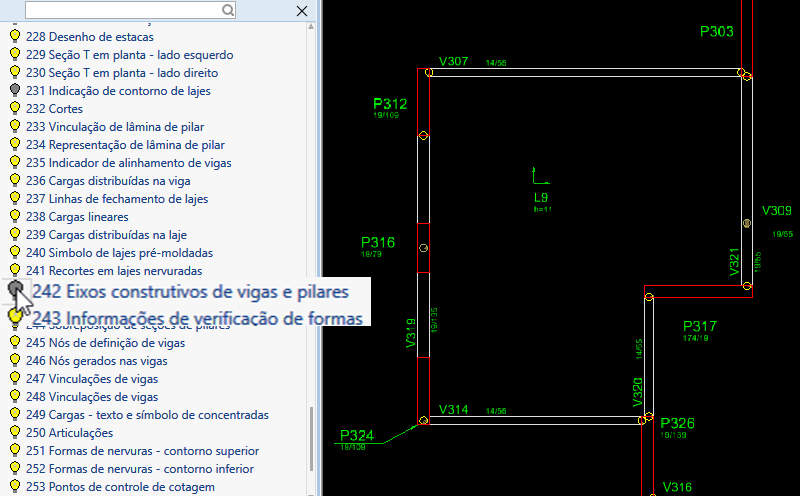Screen dimensions: 800x496
Task: Select layer 249 Cargas - texto e símbolo
Action: 146,415
